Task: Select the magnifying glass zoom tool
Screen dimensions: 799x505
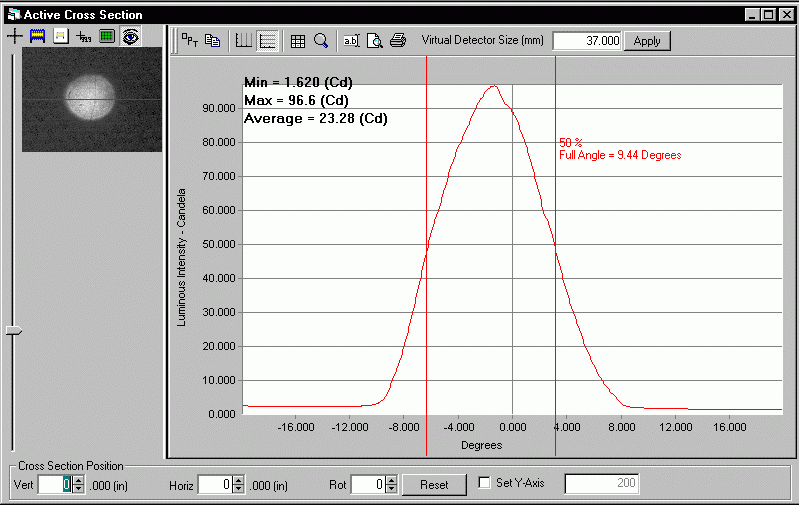Action: click(x=321, y=41)
